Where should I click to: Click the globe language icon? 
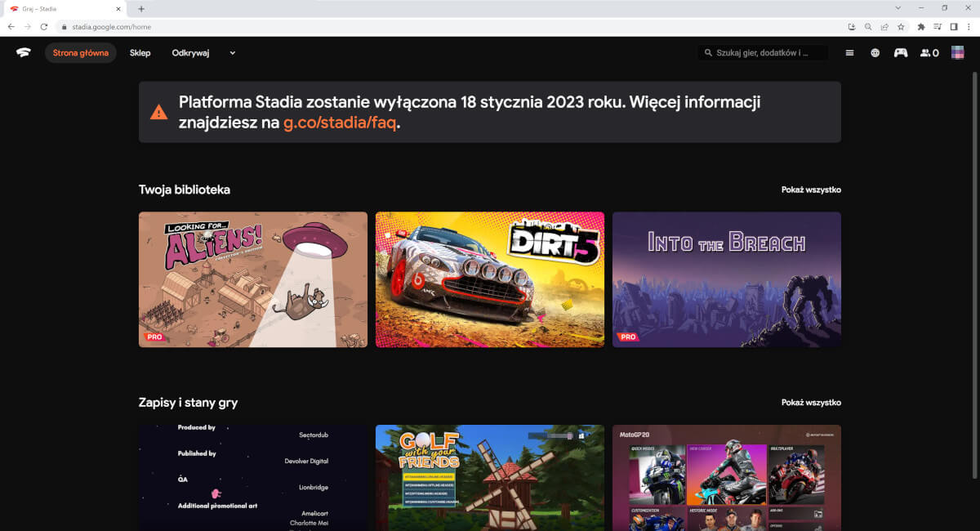[875, 52]
